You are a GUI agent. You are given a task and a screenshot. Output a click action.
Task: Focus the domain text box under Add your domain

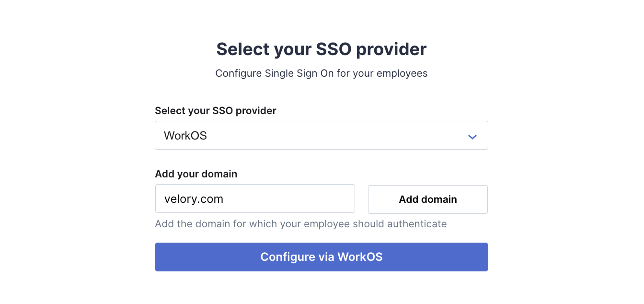(255, 199)
